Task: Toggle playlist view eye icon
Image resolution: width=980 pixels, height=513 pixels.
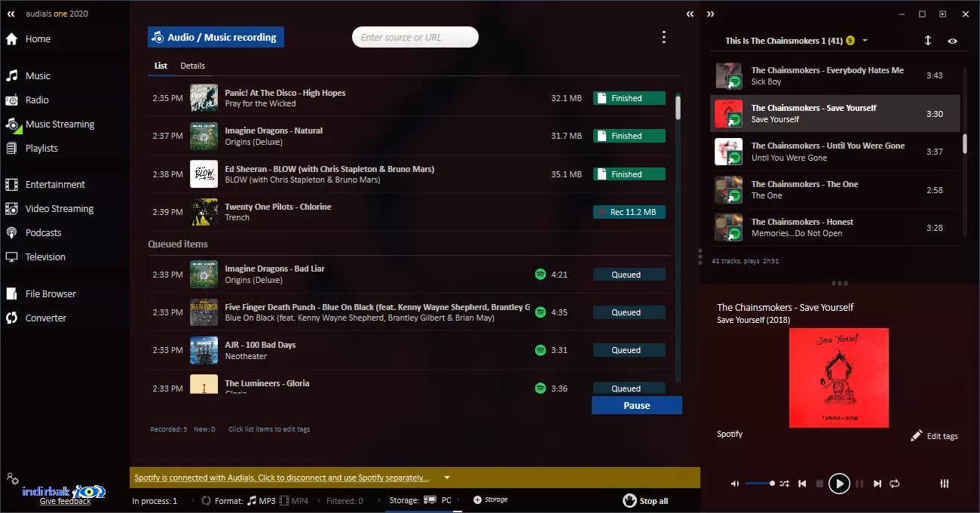Action: coord(953,41)
